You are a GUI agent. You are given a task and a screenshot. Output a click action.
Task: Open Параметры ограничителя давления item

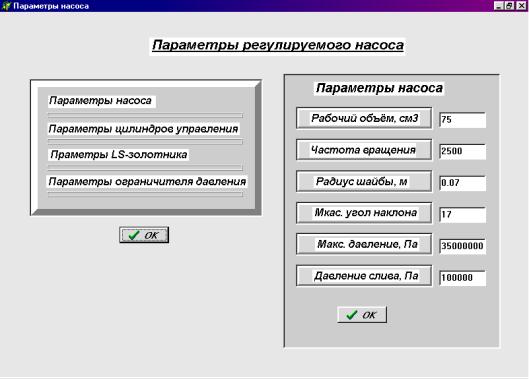pos(147,182)
